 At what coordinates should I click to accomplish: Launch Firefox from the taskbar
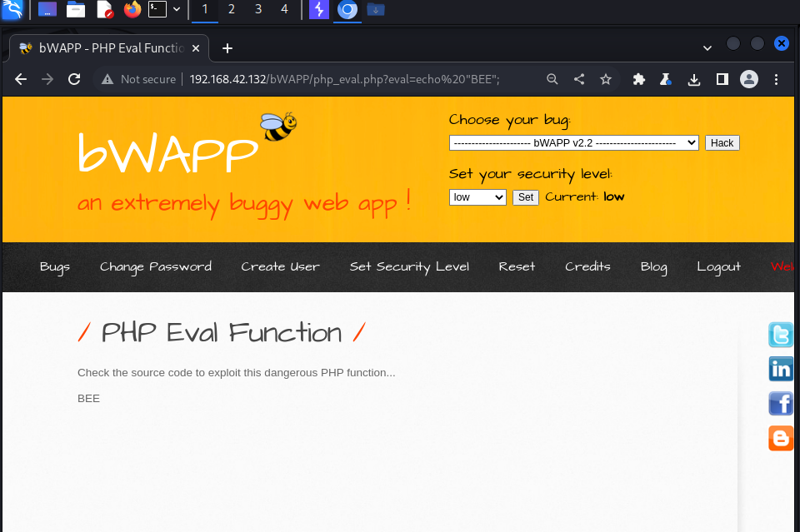pyautogui.click(x=132, y=10)
